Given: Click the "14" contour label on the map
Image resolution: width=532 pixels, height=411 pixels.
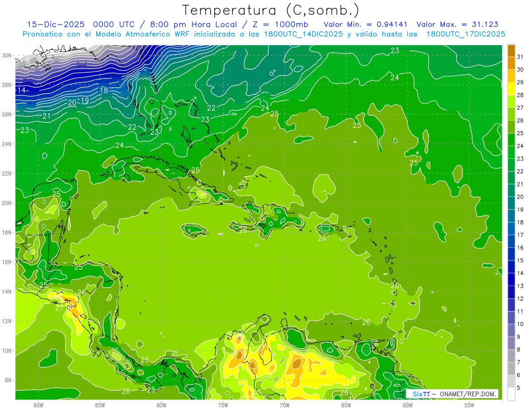Looking at the screenshot, I should click(21, 90).
